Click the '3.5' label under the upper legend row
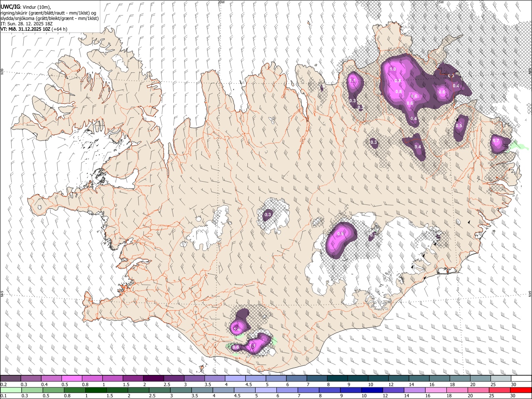Image resolution: width=532 pixels, height=399 pixels. 208,384
